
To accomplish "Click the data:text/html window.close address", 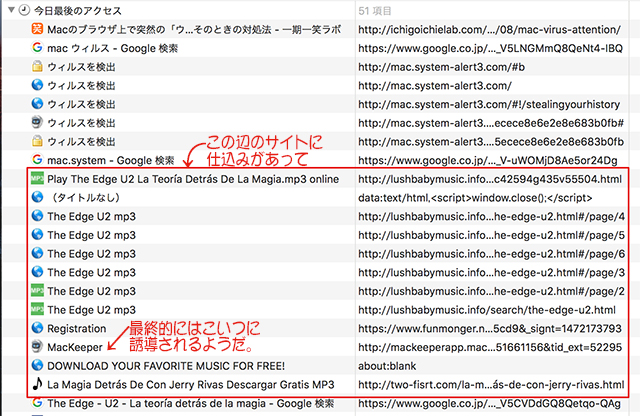I will click(x=475, y=198).
